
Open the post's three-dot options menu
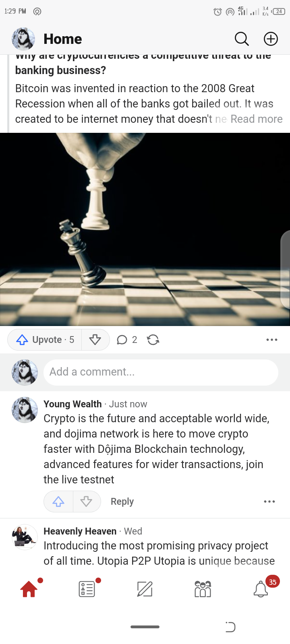pos(272,340)
